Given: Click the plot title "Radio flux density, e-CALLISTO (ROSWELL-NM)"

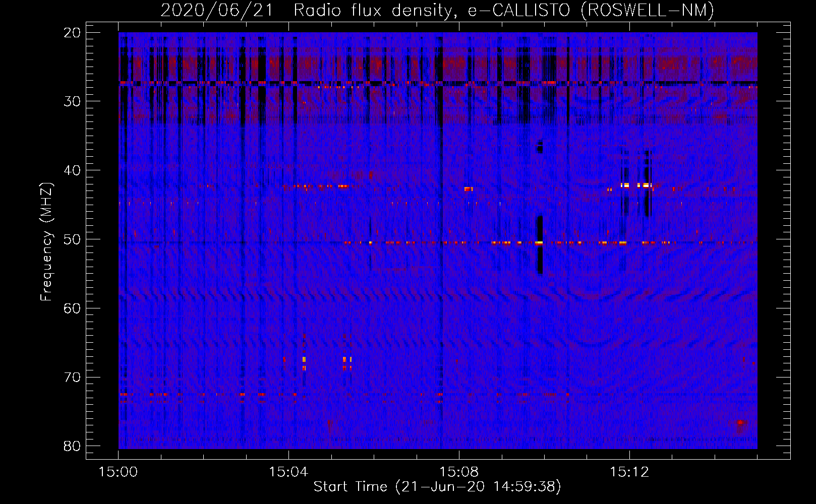Looking at the screenshot, I should [x=504, y=10].
